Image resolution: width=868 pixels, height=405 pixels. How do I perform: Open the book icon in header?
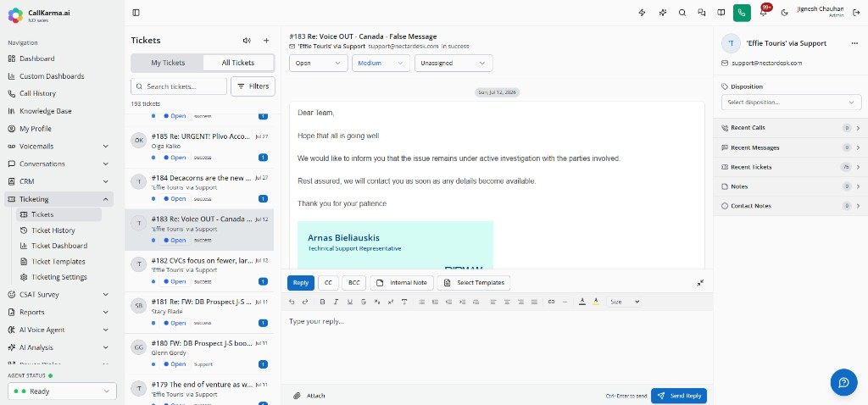pyautogui.click(x=721, y=13)
